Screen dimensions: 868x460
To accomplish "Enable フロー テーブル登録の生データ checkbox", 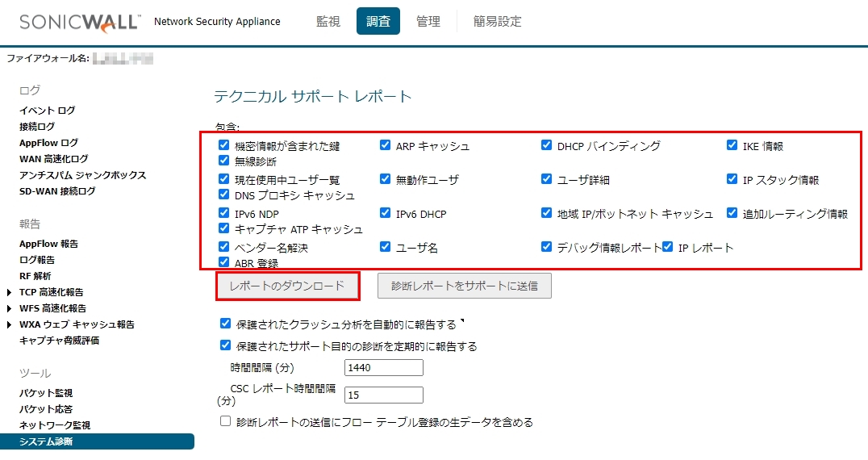I will click(x=226, y=421).
